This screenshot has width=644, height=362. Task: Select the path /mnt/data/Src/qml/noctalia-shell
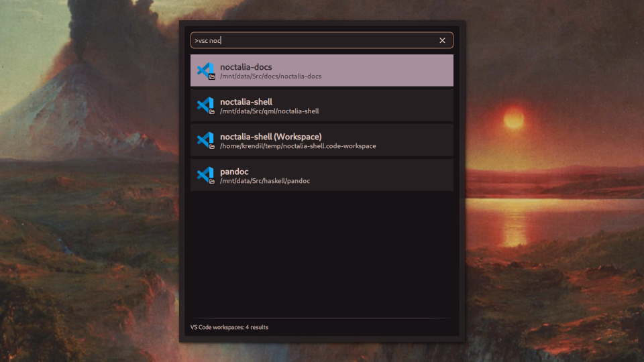270,111
